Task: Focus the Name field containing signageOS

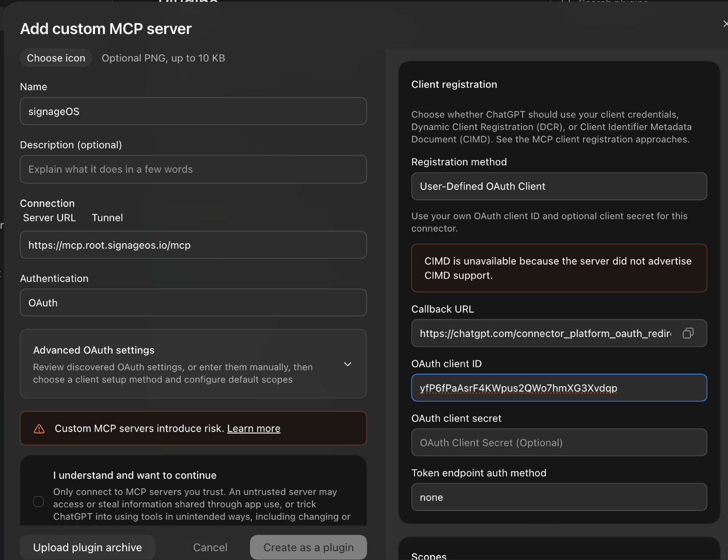Action: 193,111
